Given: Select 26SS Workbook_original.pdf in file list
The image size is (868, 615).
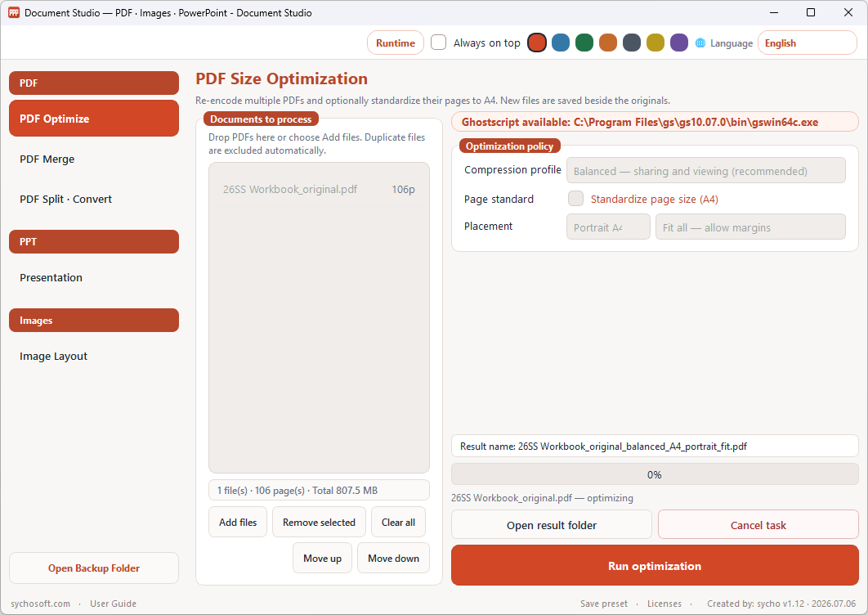Looking at the screenshot, I should (x=319, y=190).
